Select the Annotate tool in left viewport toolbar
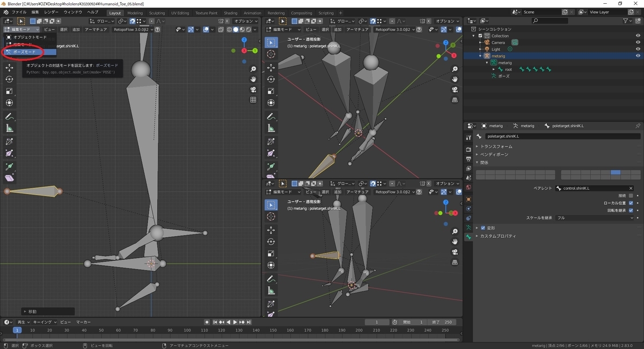644x349 pixels. [10, 117]
